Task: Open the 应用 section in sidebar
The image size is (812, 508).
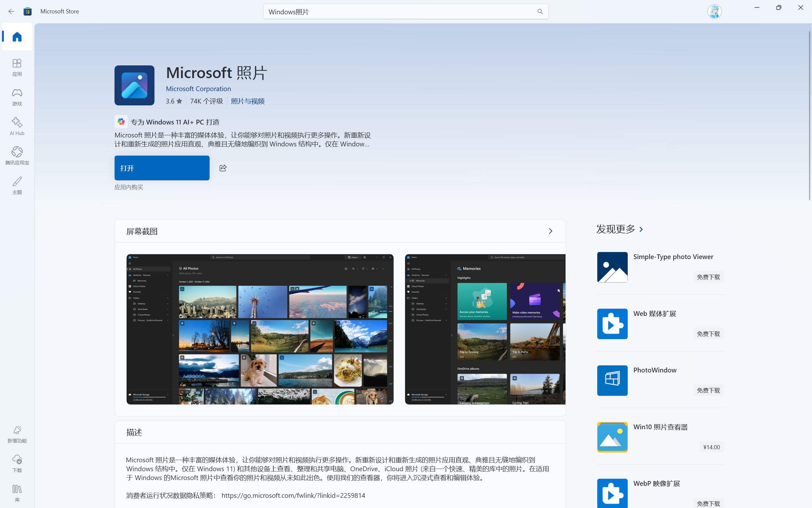Action: 17,67
